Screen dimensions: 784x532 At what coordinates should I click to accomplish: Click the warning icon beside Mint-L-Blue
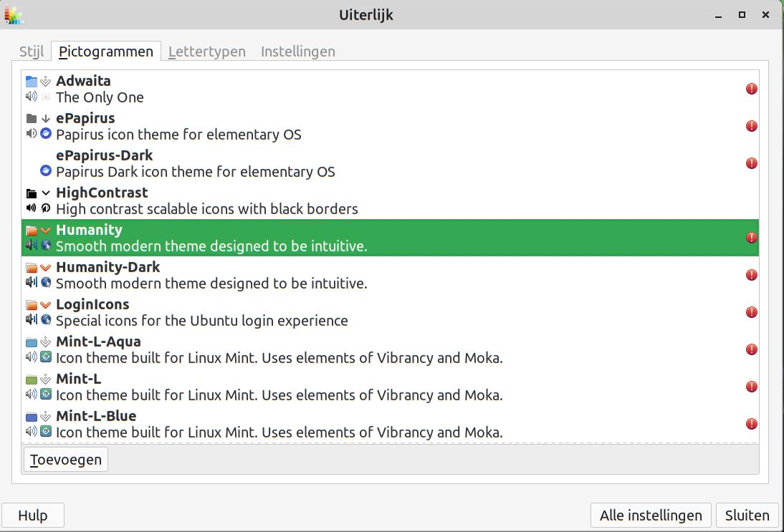coord(752,424)
